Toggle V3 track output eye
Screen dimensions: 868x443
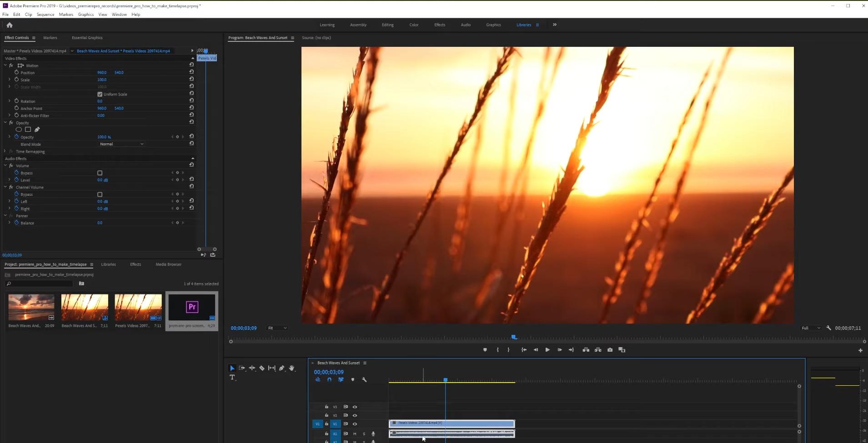[x=355, y=407]
